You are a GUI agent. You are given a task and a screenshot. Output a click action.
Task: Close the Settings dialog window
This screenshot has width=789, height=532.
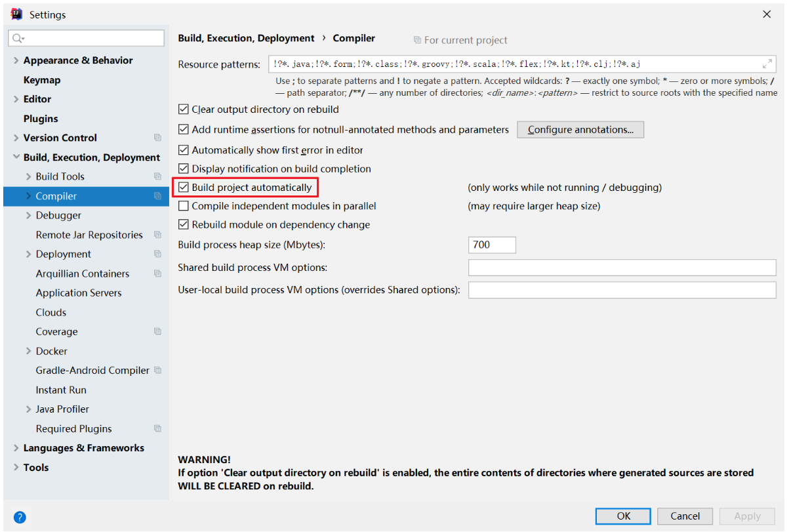[x=767, y=14]
